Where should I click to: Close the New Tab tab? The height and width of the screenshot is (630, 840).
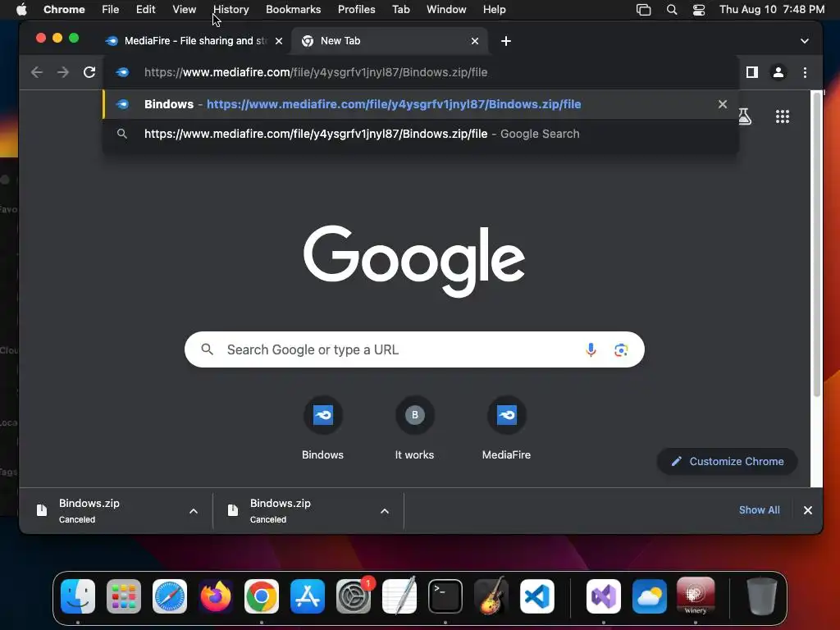475,41
